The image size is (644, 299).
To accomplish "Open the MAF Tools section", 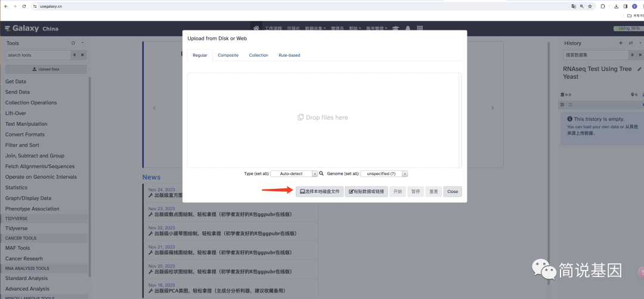I will (x=17, y=248).
